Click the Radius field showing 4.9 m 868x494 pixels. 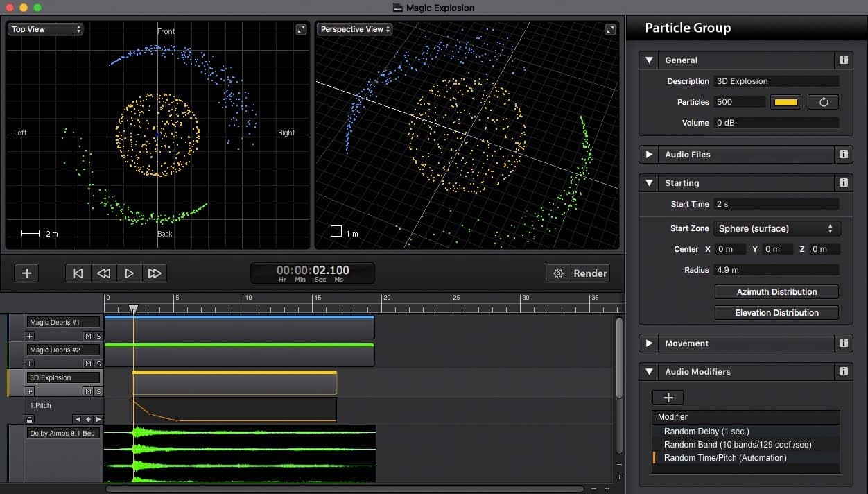pyautogui.click(x=776, y=270)
